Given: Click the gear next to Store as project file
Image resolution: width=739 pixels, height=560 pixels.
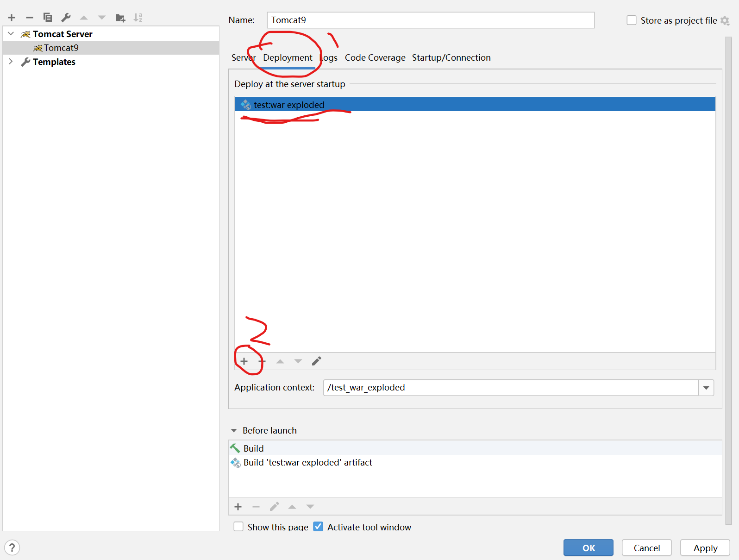Looking at the screenshot, I should 725,21.
